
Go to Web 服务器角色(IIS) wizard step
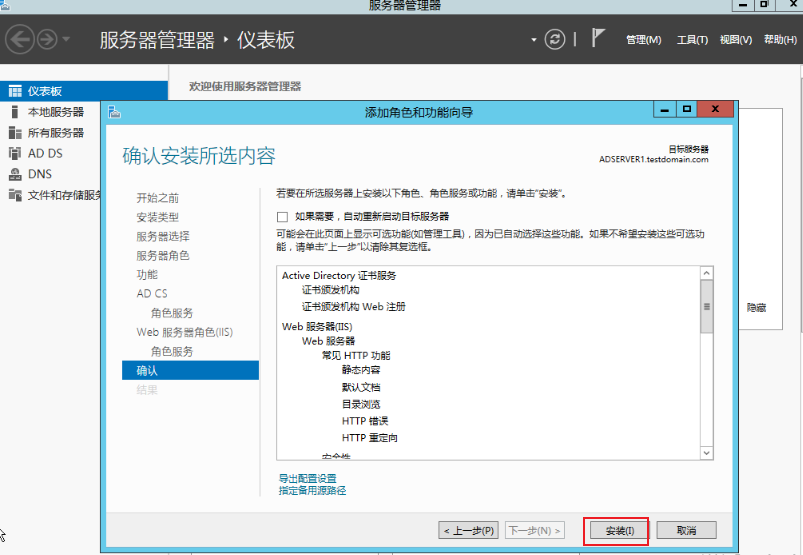click(x=184, y=332)
